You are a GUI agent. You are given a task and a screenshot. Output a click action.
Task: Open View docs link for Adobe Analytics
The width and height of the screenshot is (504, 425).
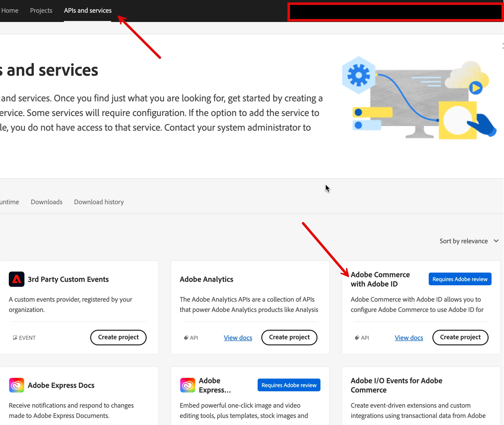pyautogui.click(x=238, y=338)
